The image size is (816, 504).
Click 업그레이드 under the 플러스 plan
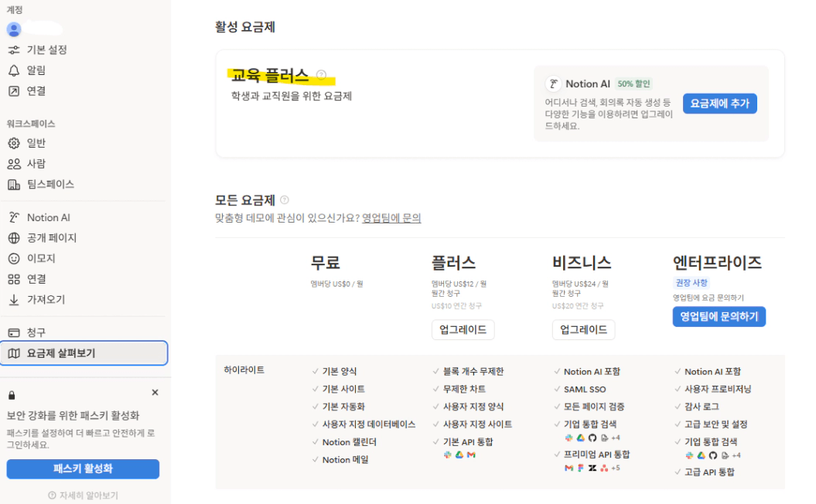463,330
